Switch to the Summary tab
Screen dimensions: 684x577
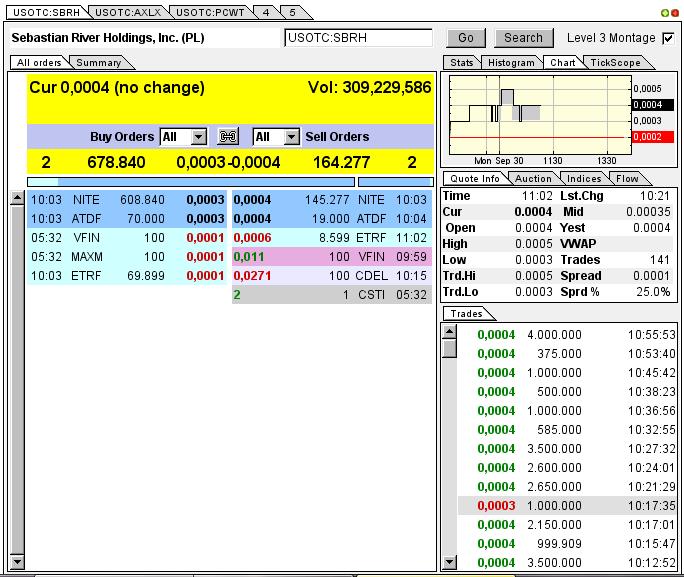(99, 63)
